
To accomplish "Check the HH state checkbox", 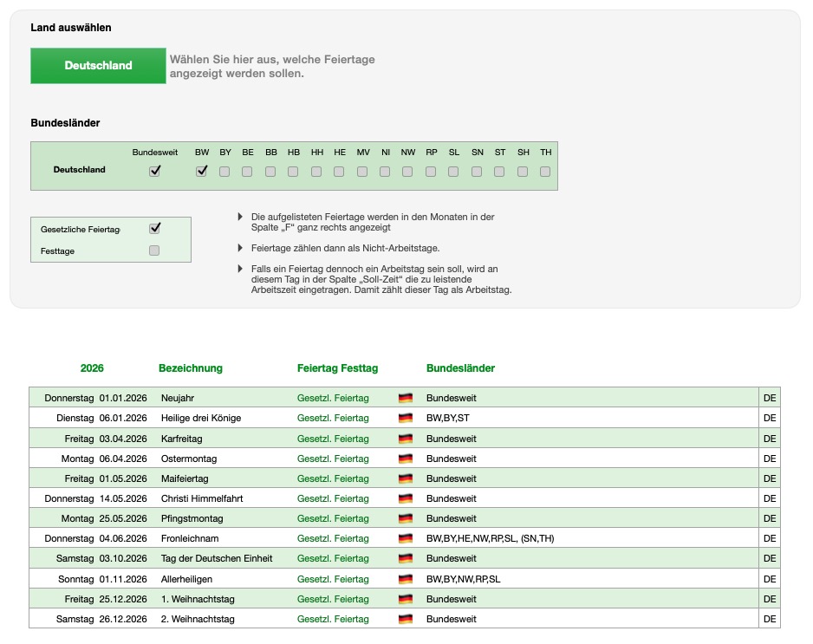I will point(316,172).
